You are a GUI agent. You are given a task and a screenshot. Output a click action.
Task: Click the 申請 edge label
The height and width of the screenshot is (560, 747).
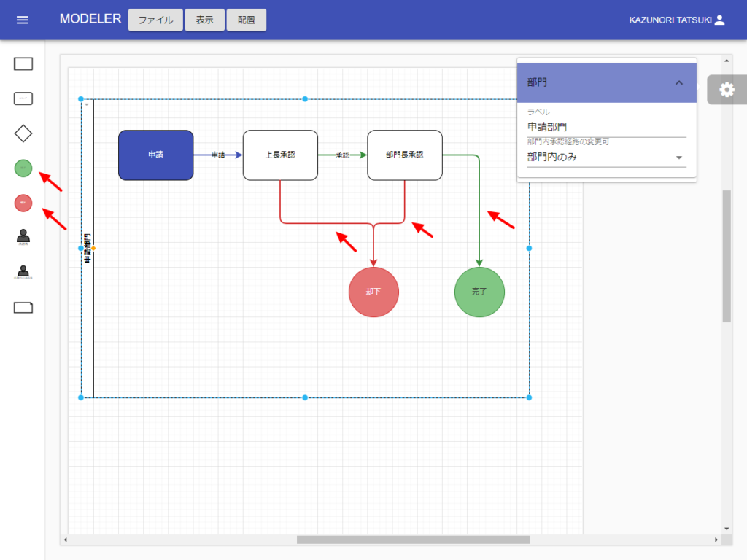point(218,155)
